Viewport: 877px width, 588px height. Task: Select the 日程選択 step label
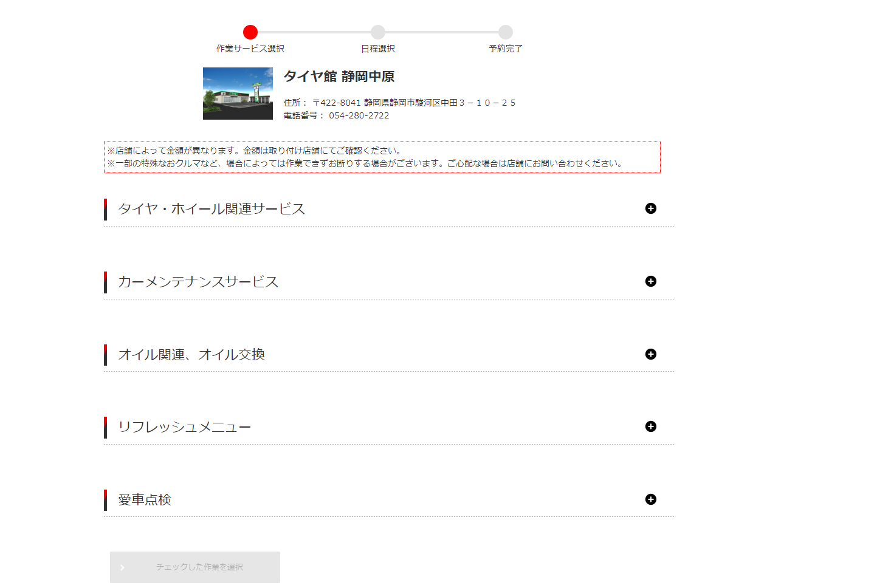coord(378,49)
